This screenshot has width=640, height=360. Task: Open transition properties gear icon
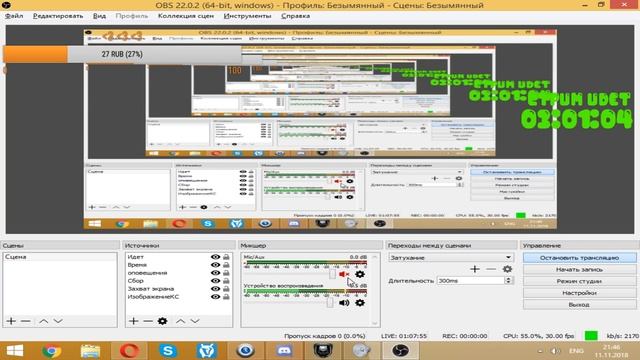507,269
